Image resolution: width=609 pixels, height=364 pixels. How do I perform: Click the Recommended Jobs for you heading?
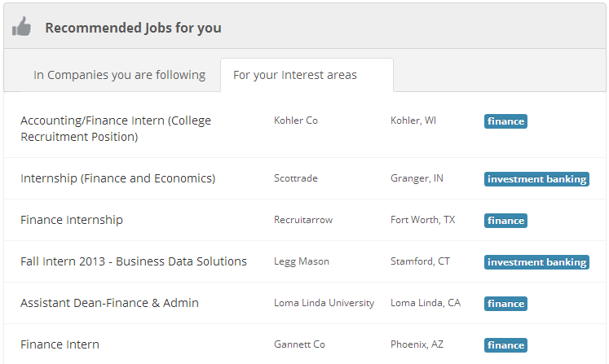(x=133, y=28)
